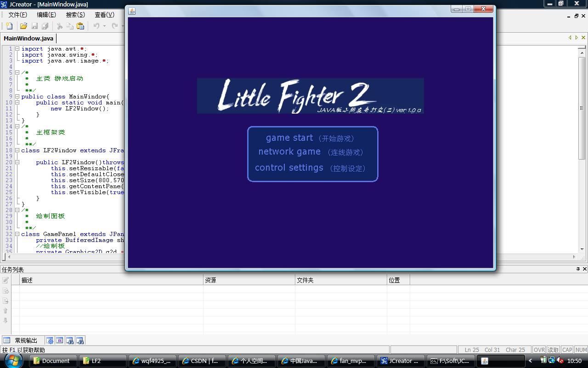Click the Save floppy disk icon
Viewport: 588px width, 368px height.
34,26
